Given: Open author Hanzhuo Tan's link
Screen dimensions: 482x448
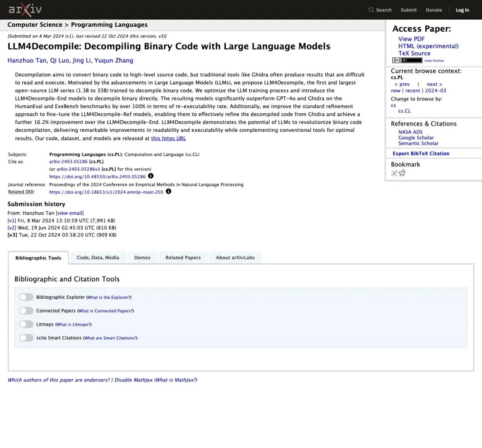Looking at the screenshot, I should pos(27,60).
